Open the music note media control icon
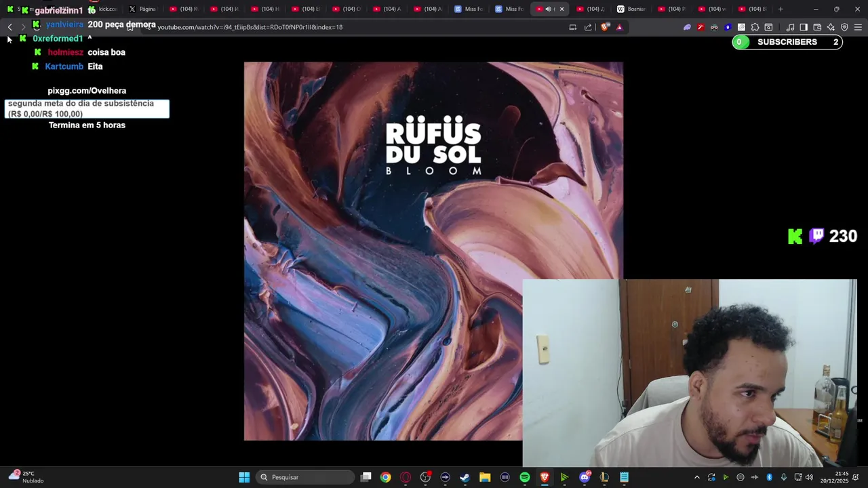Image resolution: width=868 pixels, height=488 pixels. click(x=790, y=27)
